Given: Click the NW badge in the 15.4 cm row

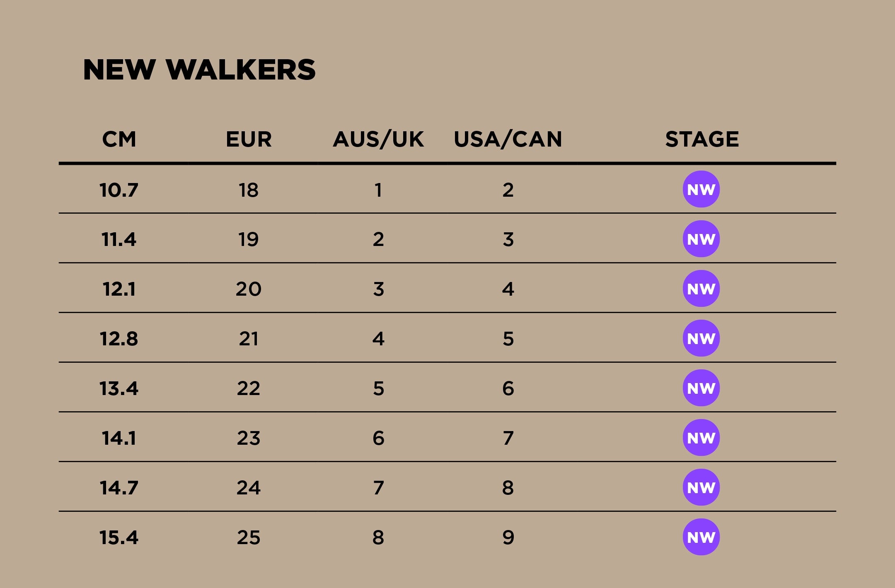Looking at the screenshot, I should click(x=701, y=537).
